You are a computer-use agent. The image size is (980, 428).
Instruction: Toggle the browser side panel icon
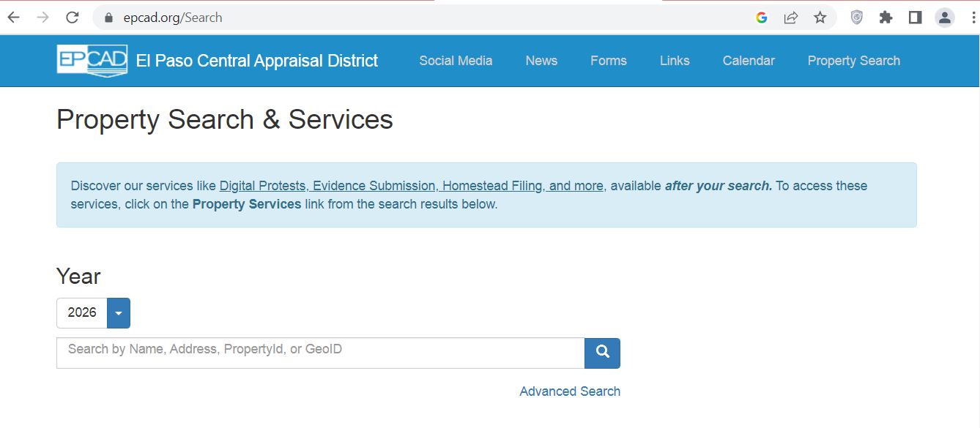[915, 18]
